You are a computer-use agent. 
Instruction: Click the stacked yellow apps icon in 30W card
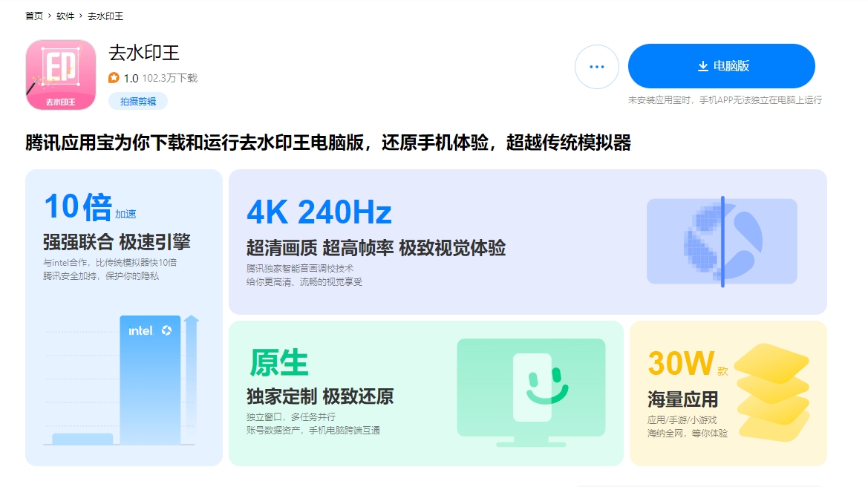pyautogui.click(x=775, y=391)
